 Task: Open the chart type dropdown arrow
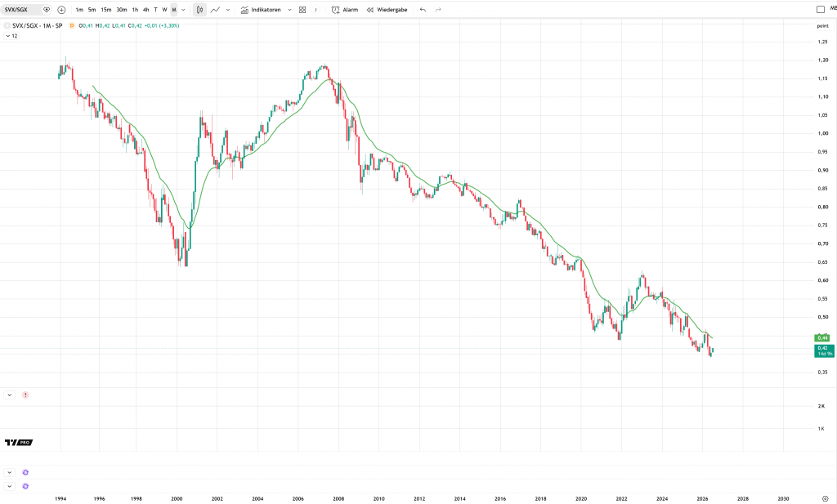pos(228,10)
